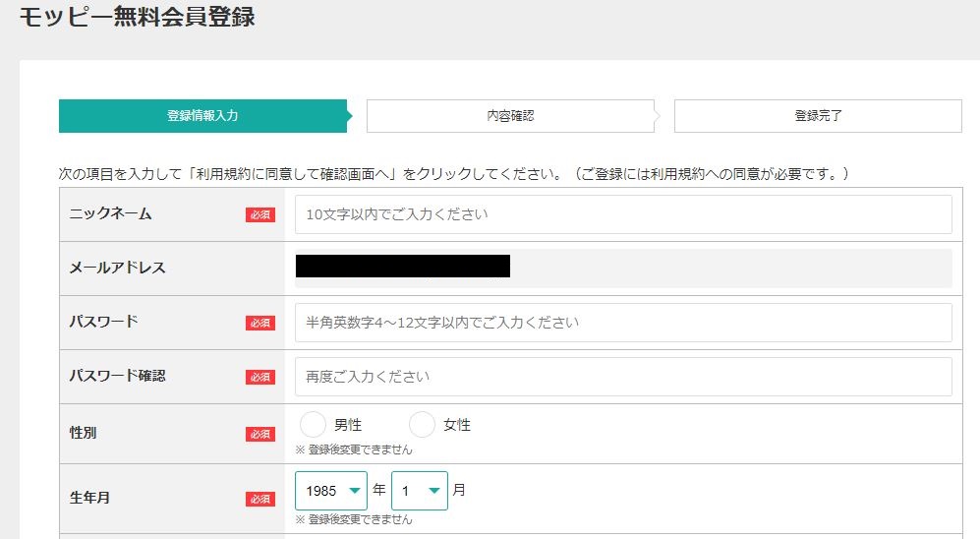The image size is (980, 539).
Task: Click the 必須 badge beside パスワード確認
Action: [260, 377]
